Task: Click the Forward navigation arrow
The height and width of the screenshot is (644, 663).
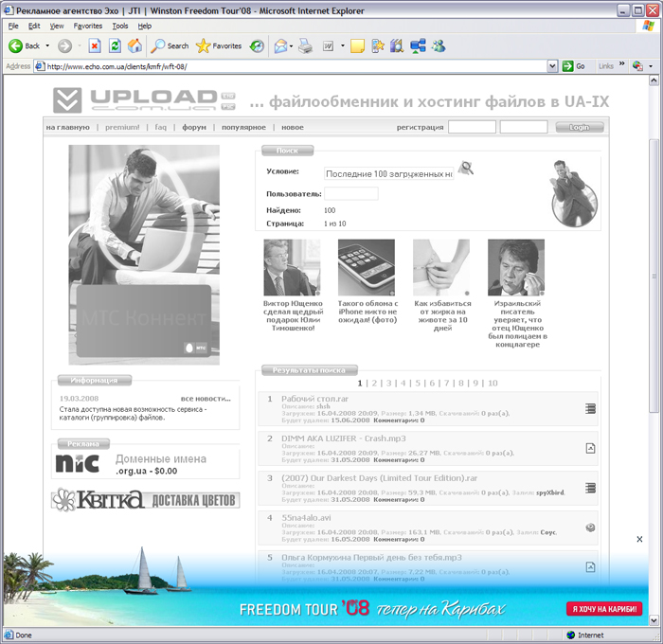Action: (64, 45)
